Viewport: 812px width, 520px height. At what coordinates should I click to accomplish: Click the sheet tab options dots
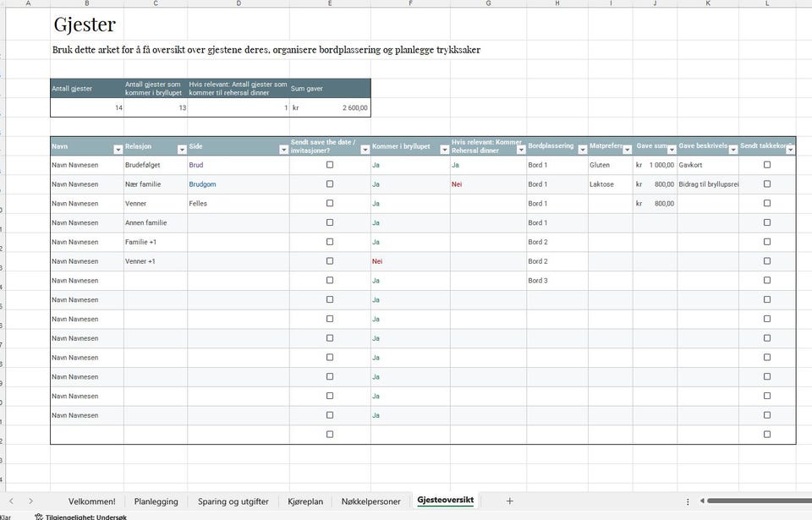coord(688,501)
